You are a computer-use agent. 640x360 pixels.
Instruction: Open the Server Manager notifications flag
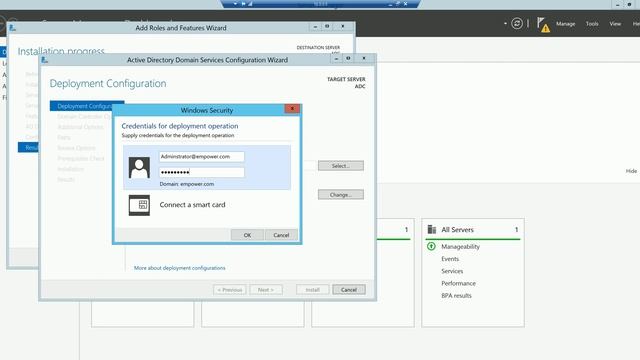543,24
